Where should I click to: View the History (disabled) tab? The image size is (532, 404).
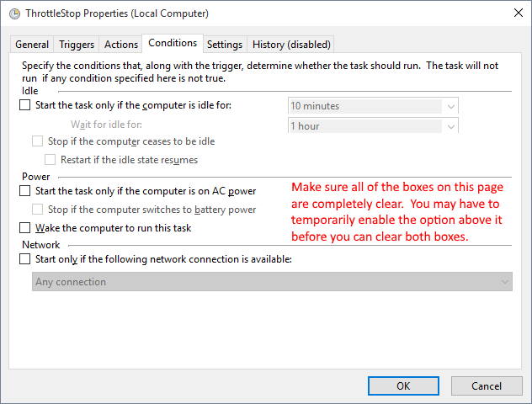coord(291,45)
